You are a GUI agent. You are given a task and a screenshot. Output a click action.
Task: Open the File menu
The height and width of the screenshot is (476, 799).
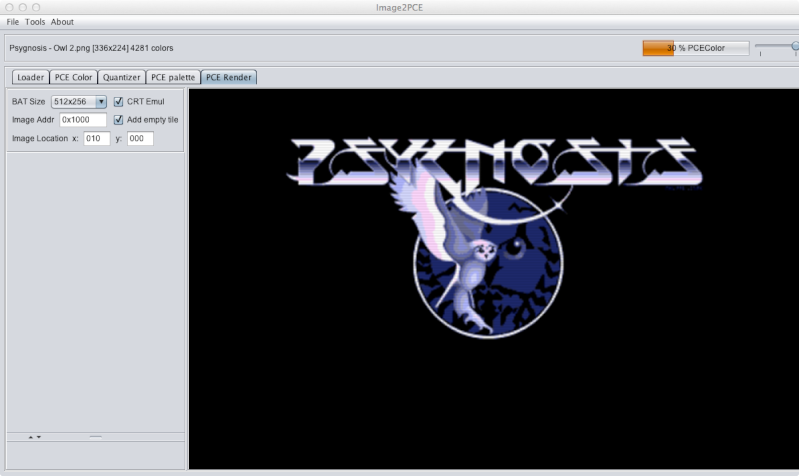tap(12, 22)
